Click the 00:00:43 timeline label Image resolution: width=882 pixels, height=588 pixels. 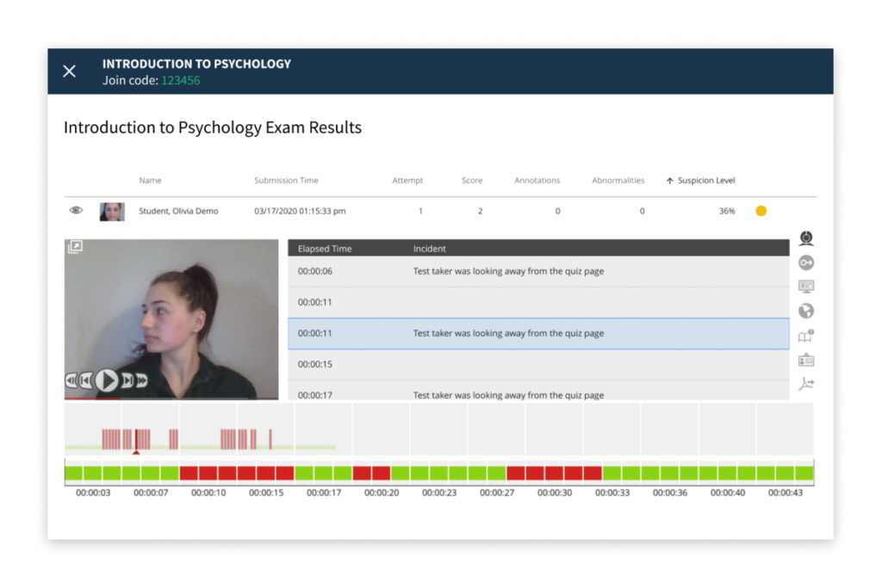coord(786,493)
